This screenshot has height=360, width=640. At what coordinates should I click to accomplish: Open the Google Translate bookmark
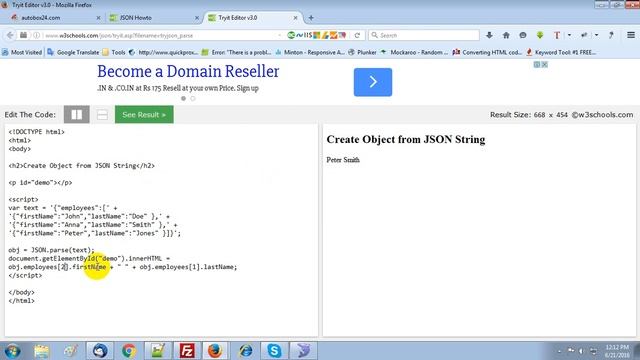[73, 52]
